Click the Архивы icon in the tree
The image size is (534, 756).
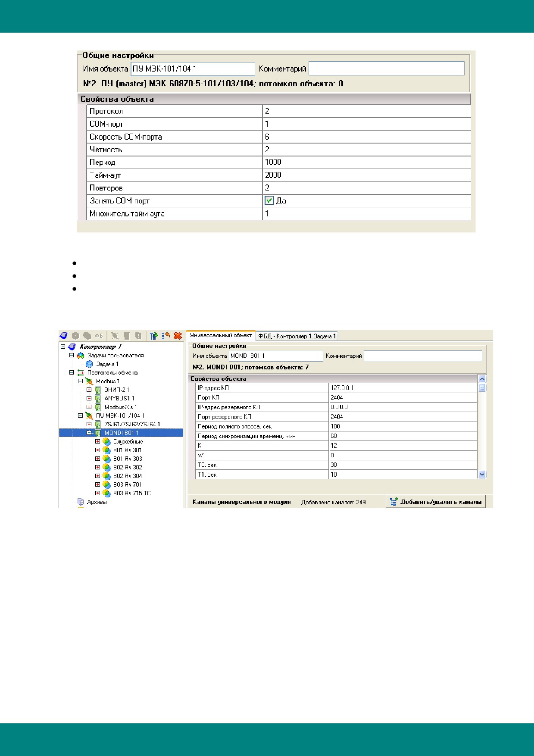81,502
